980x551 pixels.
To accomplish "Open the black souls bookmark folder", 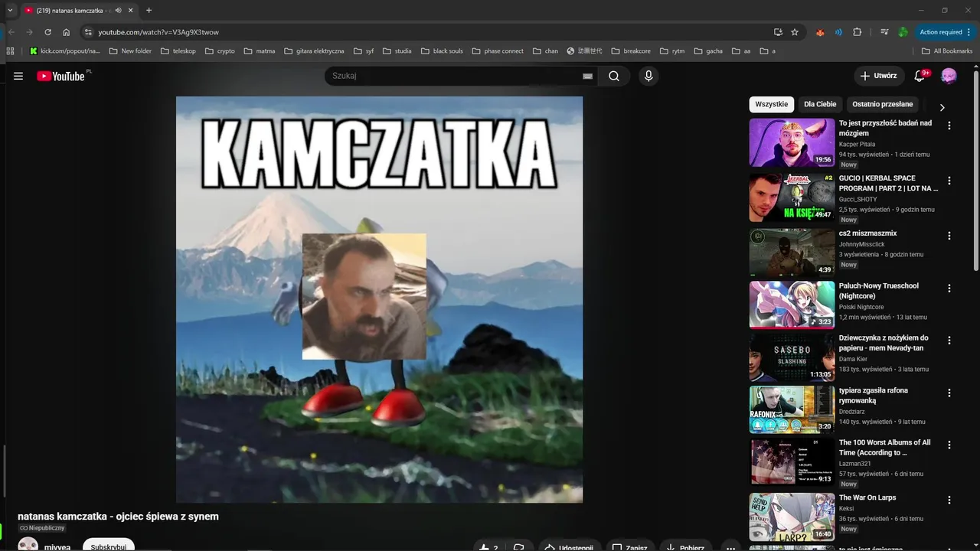I will (x=442, y=51).
